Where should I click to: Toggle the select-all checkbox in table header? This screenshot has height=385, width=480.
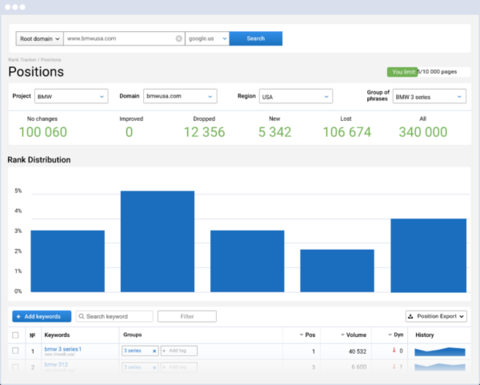point(15,335)
